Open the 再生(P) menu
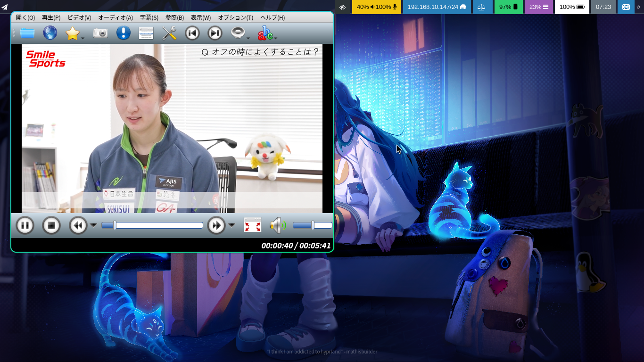644x362 pixels. click(51, 17)
